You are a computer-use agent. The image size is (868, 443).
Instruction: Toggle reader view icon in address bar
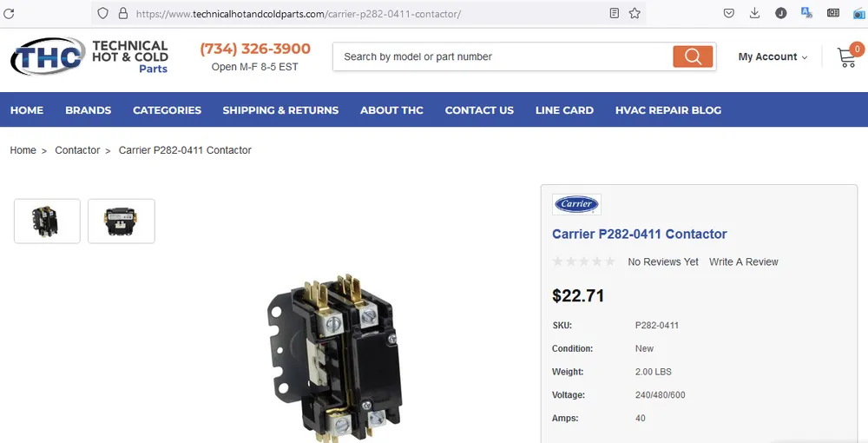[614, 13]
